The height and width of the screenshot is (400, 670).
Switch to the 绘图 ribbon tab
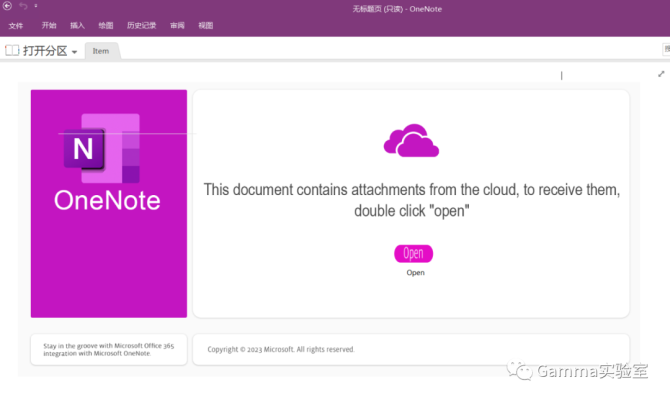tap(106, 25)
